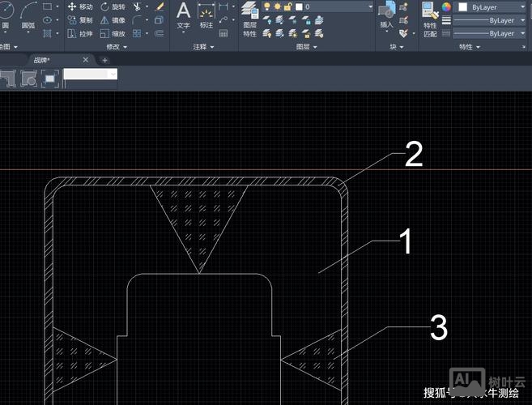Viewport: 532px width, 405px height.
Task: Activate the Mirror (镜像) tool
Action: [x=113, y=20]
